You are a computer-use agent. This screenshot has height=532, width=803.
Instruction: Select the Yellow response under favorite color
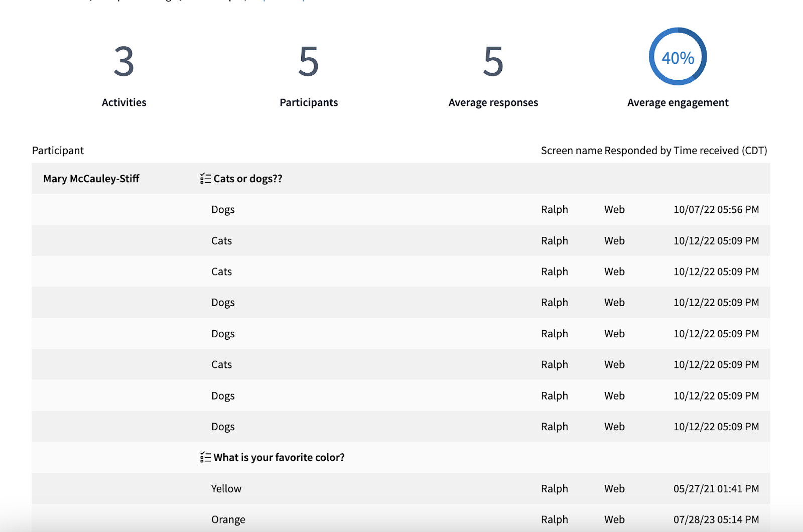coord(226,488)
